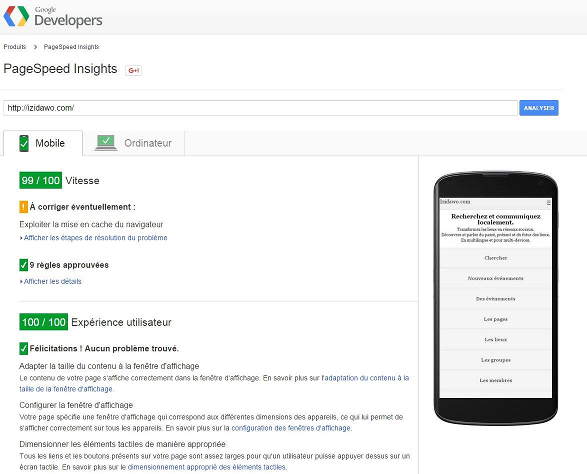Click Chercher in phone preview
Screen dimensions: 587x474
click(496, 258)
